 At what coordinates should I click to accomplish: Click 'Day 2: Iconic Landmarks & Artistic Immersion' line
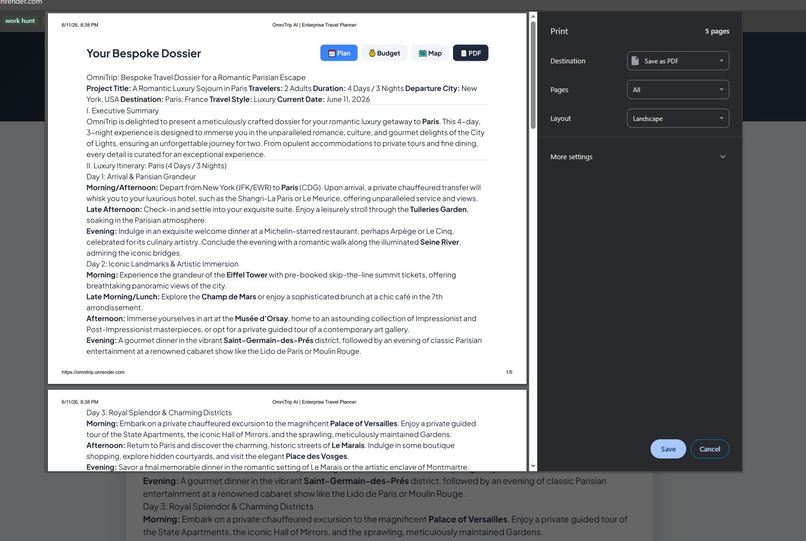[x=162, y=264]
